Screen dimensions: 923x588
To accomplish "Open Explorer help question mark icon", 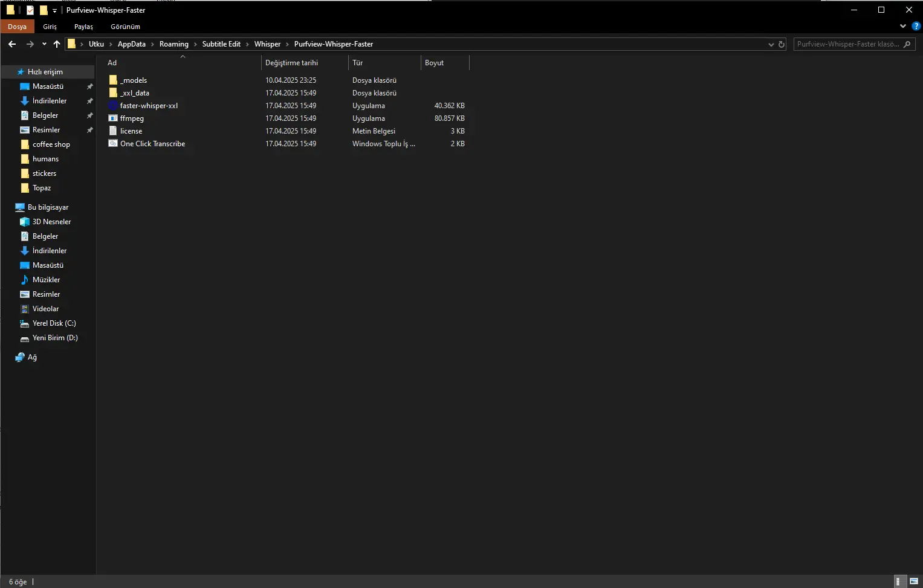I will click(x=916, y=26).
